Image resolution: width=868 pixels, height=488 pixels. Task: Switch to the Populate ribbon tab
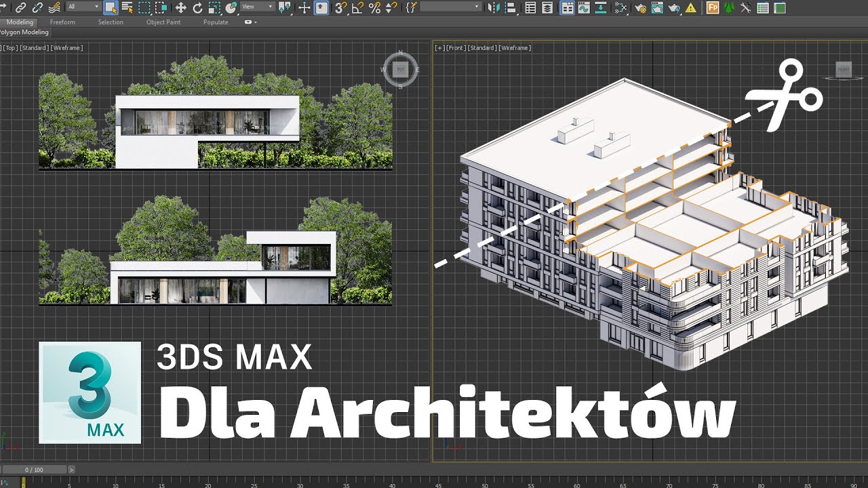(216, 22)
